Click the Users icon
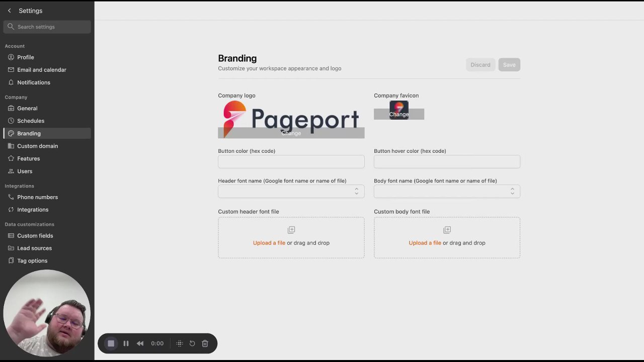The width and height of the screenshot is (644, 362). [x=11, y=171]
